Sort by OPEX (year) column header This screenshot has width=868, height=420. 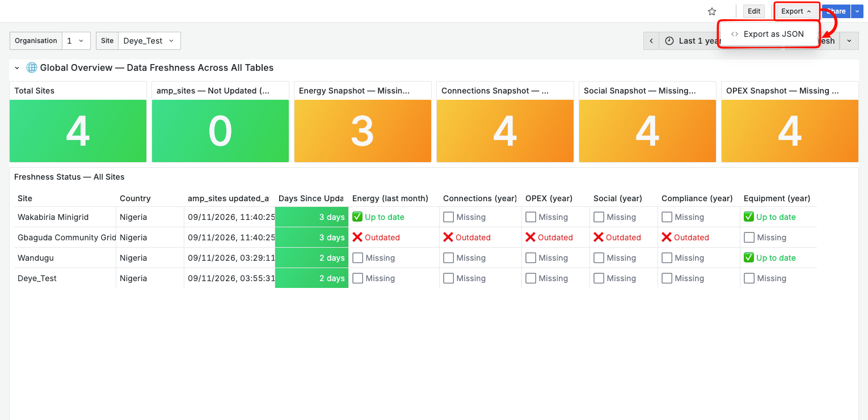[549, 198]
